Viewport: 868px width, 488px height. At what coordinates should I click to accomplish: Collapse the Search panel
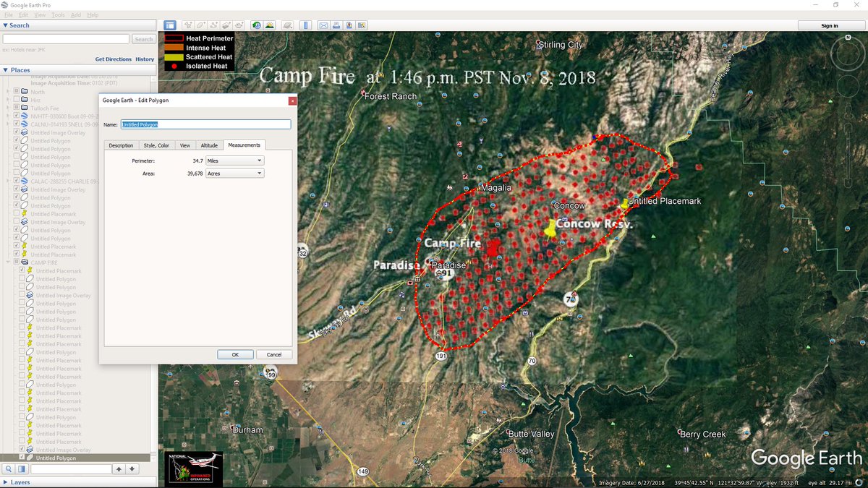click(x=6, y=25)
